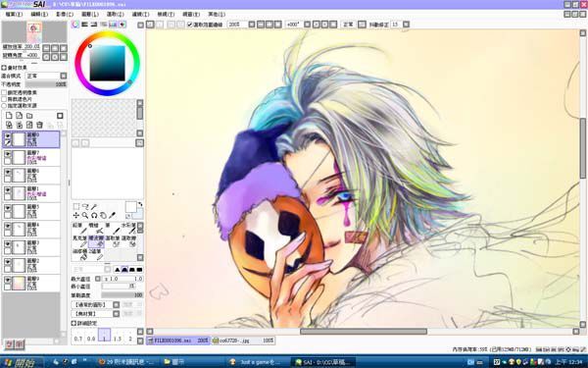This screenshot has height=368, width=588.
Task: Choose the 馬克筆 marker brush
Action: click(80, 241)
